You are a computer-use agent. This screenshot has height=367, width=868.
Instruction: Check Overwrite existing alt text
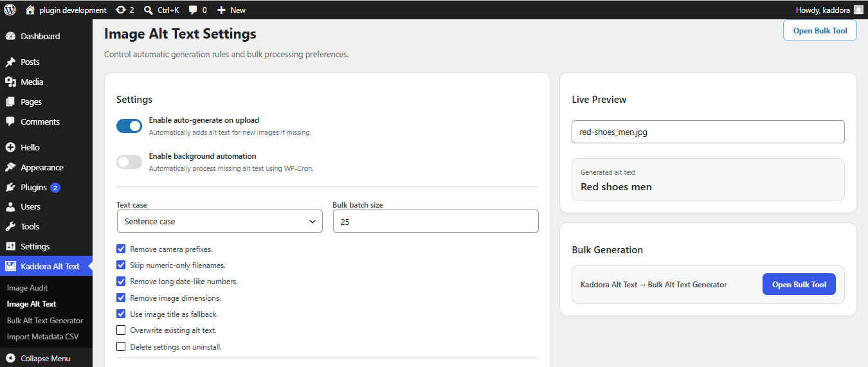[121, 330]
